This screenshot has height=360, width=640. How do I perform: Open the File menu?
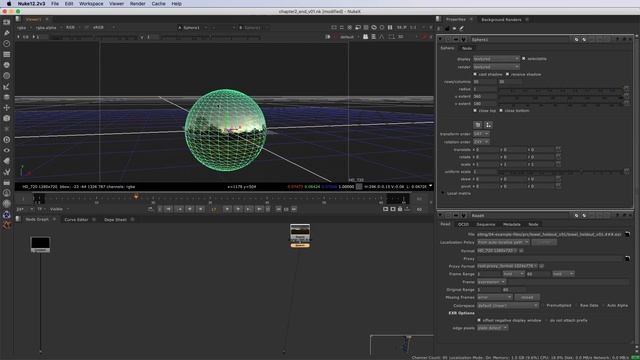click(x=55, y=4)
